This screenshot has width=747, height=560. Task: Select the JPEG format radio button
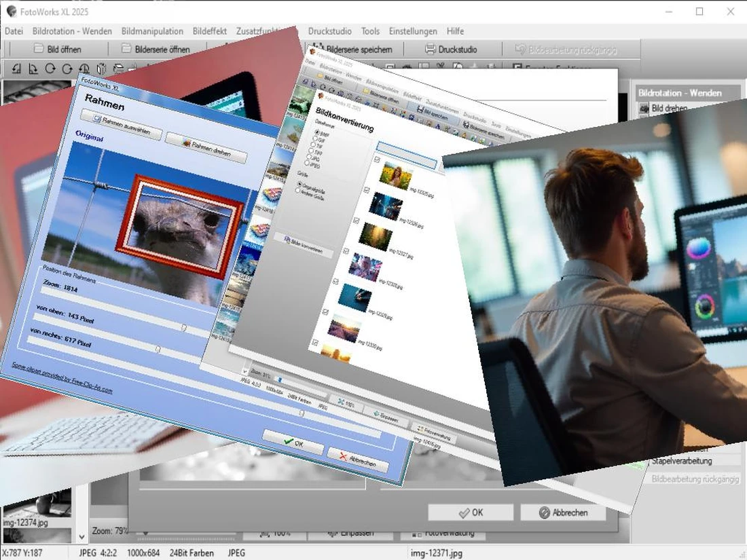pos(307,163)
